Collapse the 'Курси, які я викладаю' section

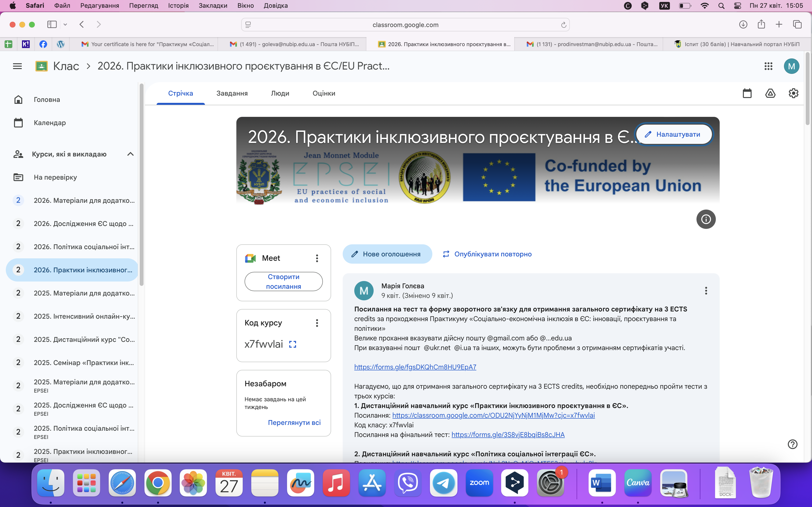click(x=130, y=154)
